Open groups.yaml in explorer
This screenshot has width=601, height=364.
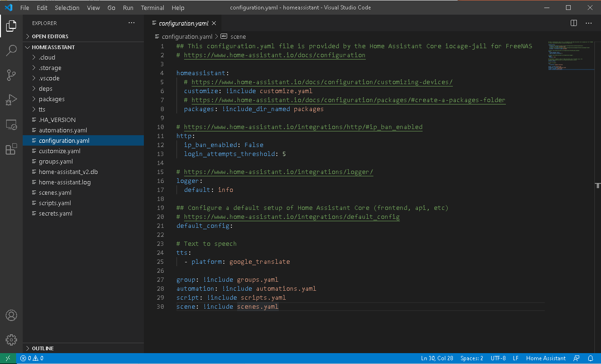pyautogui.click(x=83, y=161)
